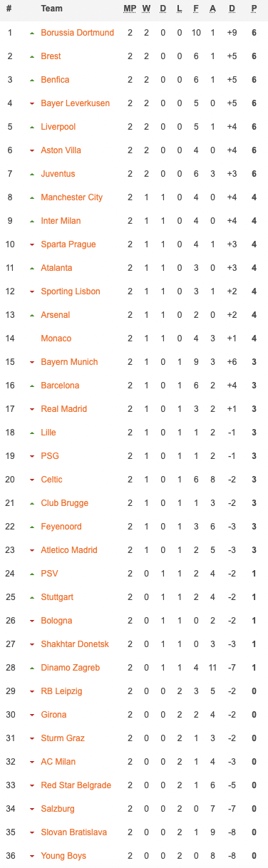Viewport: 268px width, 868px height.
Task: Click the up arrow icon beside Barcelona
Action: (x=31, y=386)
